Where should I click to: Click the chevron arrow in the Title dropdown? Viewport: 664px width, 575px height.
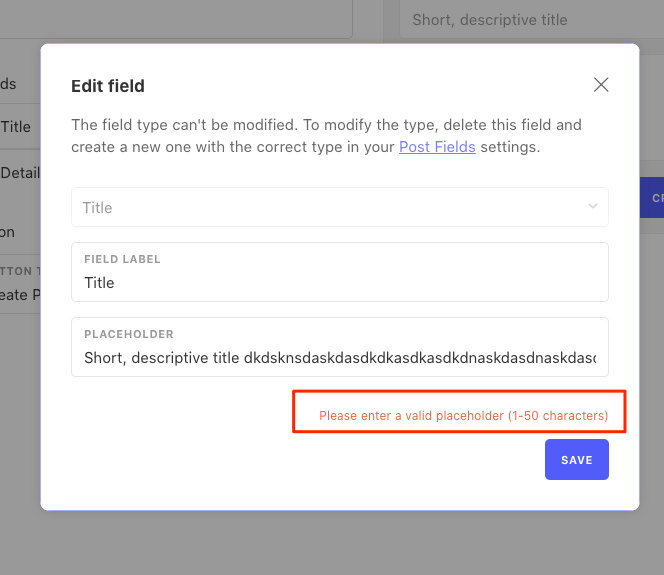click(x=593, y=206)
